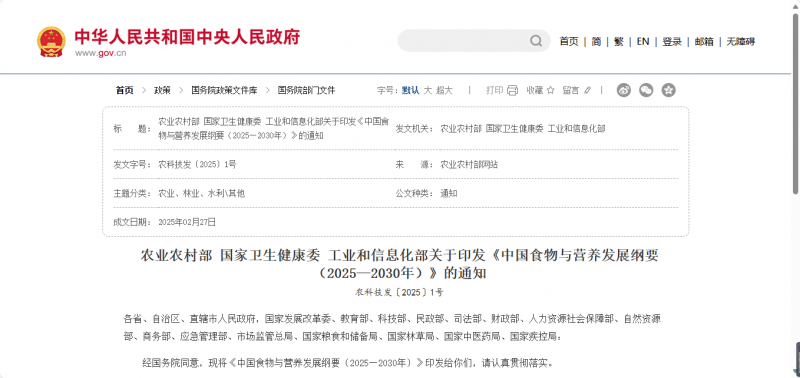The image size is (800, 378).
Task: Click 收藏 text label
Action: (x=535, y=90)
